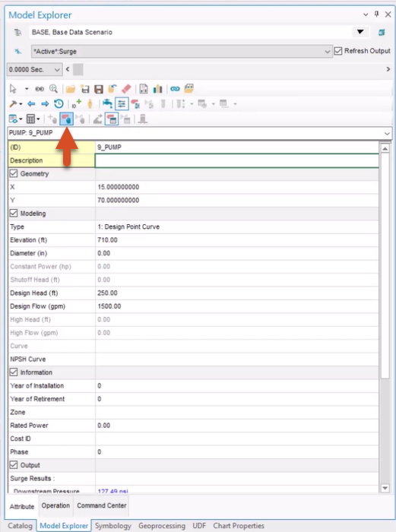Click the open folder icon

click(71, 89)
